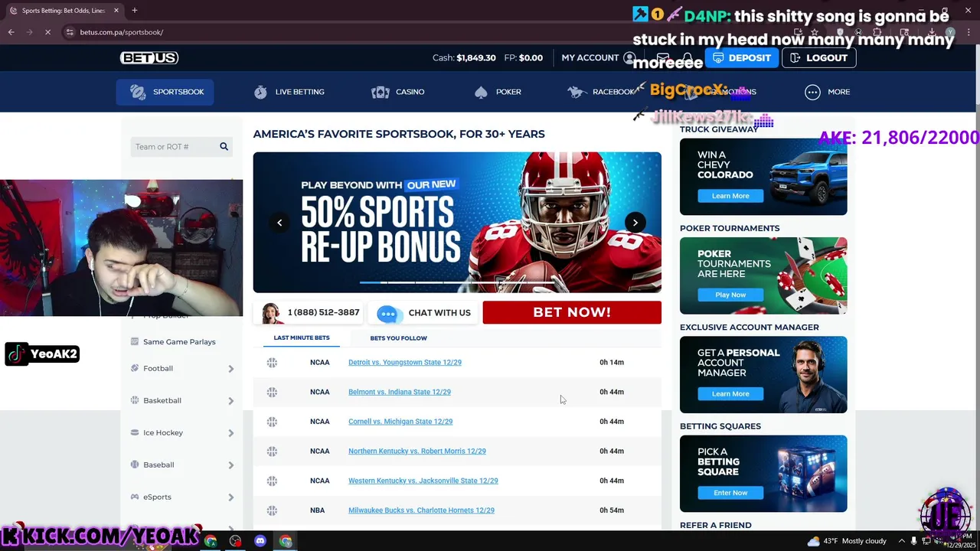The image size is (980, 551).
Task: Click Play Now on Poker Tournaments
Action: [730, 295]
